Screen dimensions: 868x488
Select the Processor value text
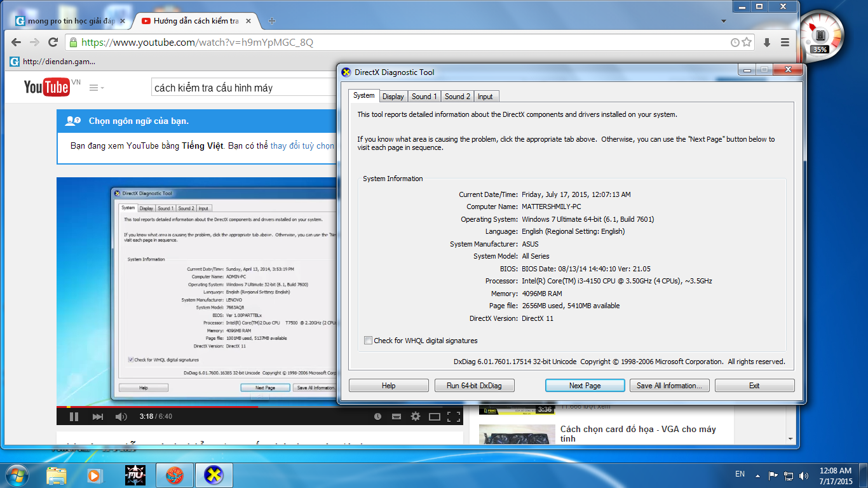coord(616,281)
